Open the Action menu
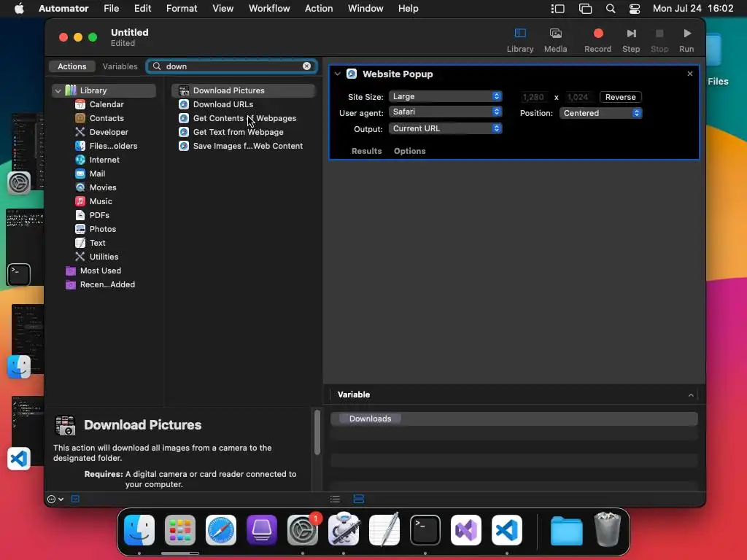This screenshot has width=747, height=560. click(319, 9)
